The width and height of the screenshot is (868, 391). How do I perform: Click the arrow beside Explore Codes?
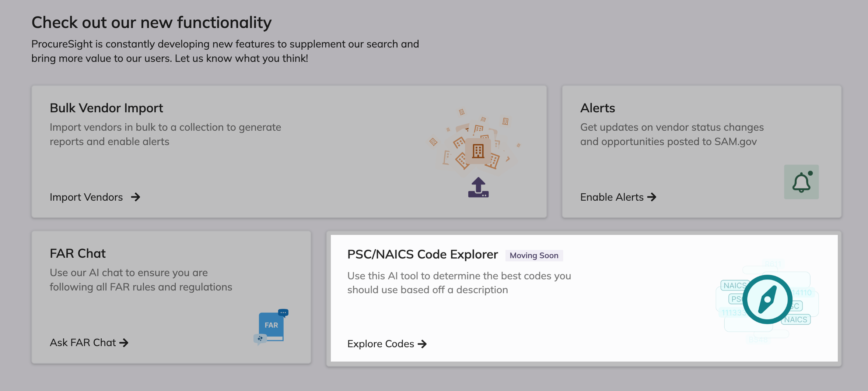422,344
